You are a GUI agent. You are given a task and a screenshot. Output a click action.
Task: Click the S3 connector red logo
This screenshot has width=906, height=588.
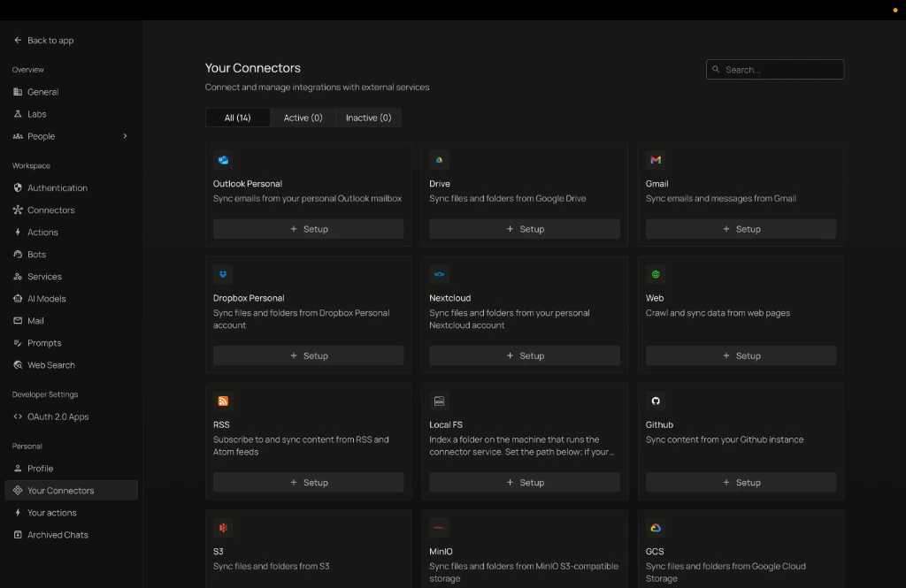(x=223, y=527)
